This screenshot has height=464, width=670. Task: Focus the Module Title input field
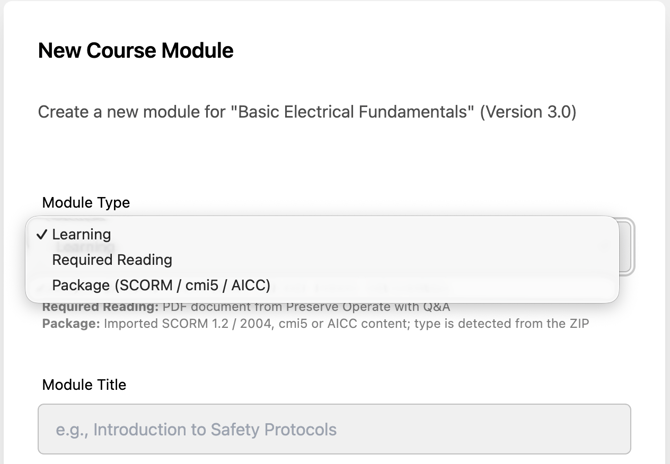click(x=334, y=429)
